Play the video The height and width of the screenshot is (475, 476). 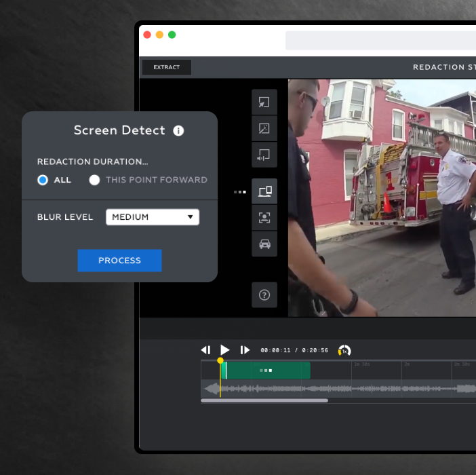coord(224,350)
